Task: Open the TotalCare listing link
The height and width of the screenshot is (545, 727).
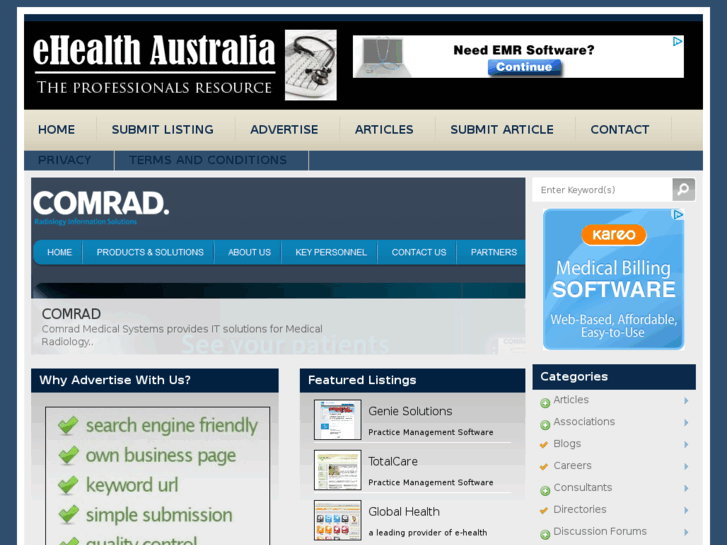Action: [x=393, y=461]
